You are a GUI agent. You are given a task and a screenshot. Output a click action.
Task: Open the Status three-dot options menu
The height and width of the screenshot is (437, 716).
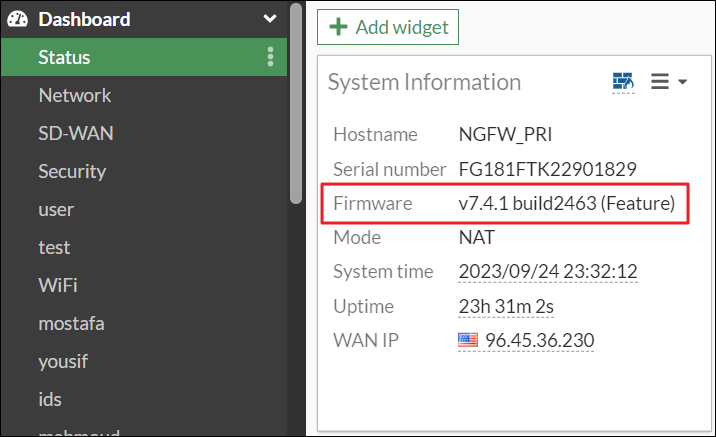tap(270, 57)
